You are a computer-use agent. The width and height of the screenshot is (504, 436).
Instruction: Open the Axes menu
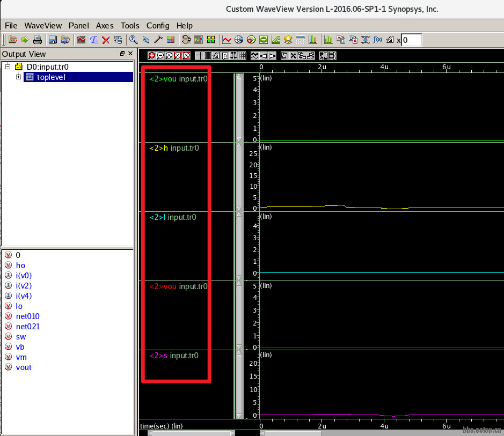point(105,26)
